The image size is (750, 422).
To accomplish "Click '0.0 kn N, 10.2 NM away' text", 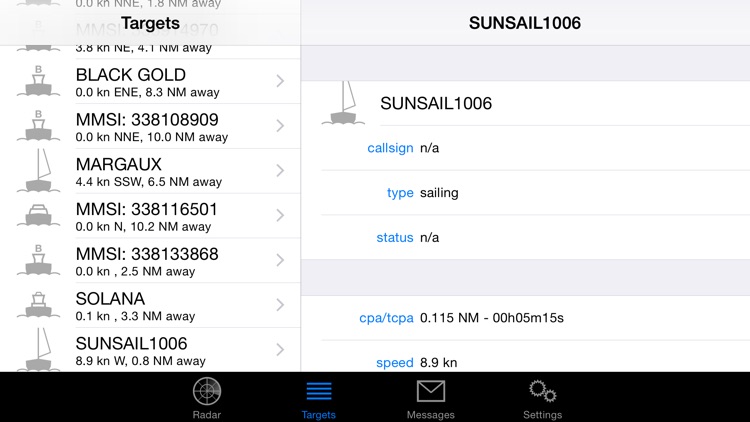I will (143, 227).
